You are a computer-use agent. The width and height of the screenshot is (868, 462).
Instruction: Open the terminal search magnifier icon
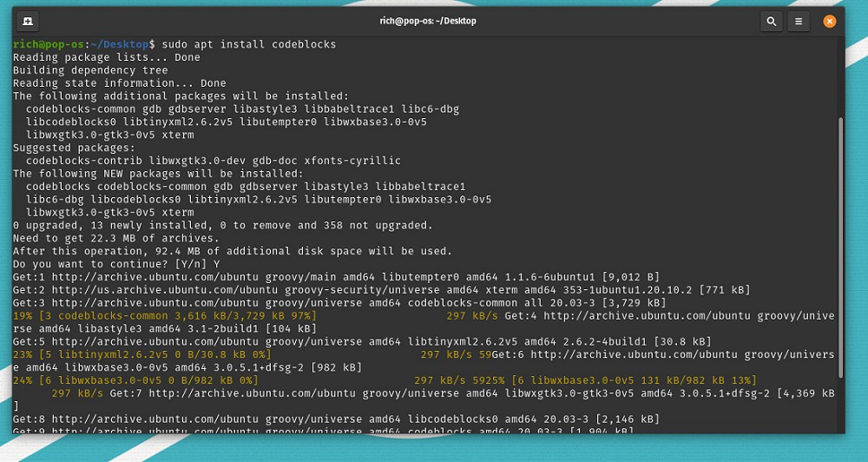(771, 22)
